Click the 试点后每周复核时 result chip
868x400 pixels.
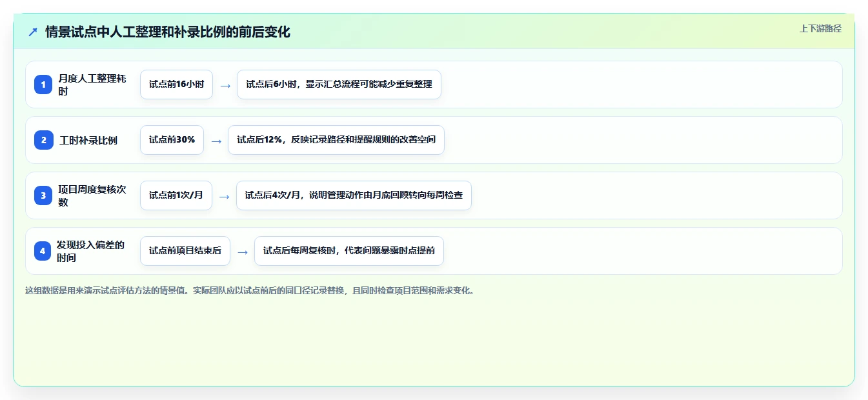click(x=349, y=251)
